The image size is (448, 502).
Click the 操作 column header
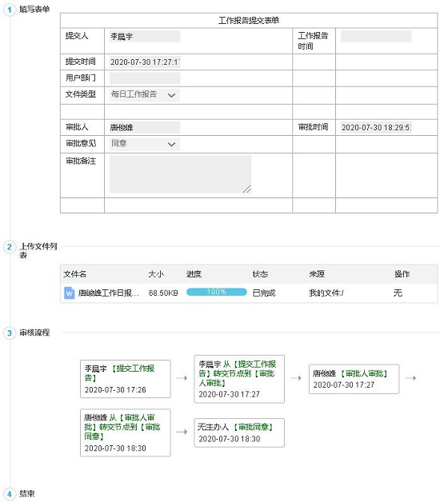tap(402, 274)
